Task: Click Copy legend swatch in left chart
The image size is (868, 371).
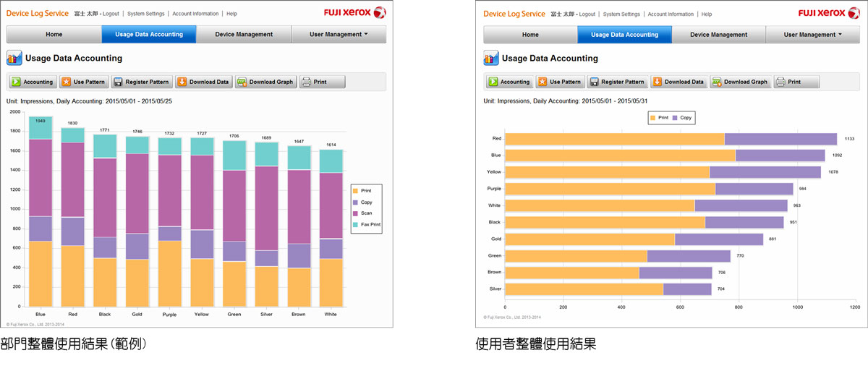Action: click(x=355, y=202)
